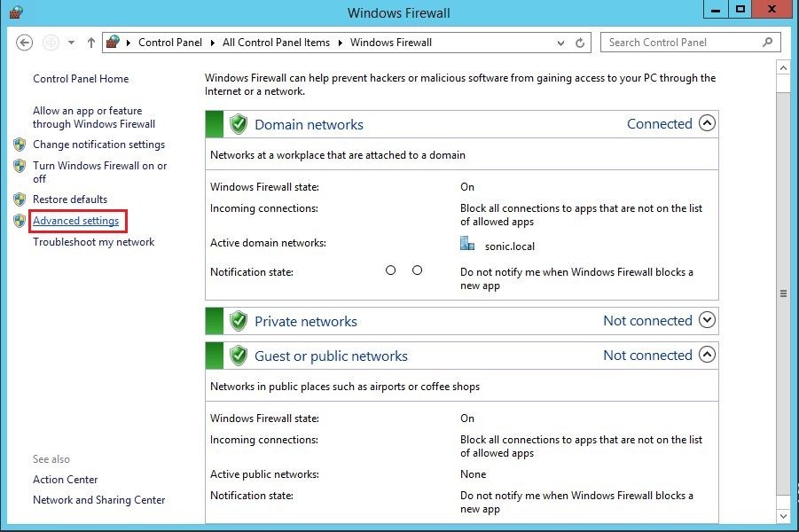Click 'Not connected' status for Guest networks

click(x=647, y=356)
